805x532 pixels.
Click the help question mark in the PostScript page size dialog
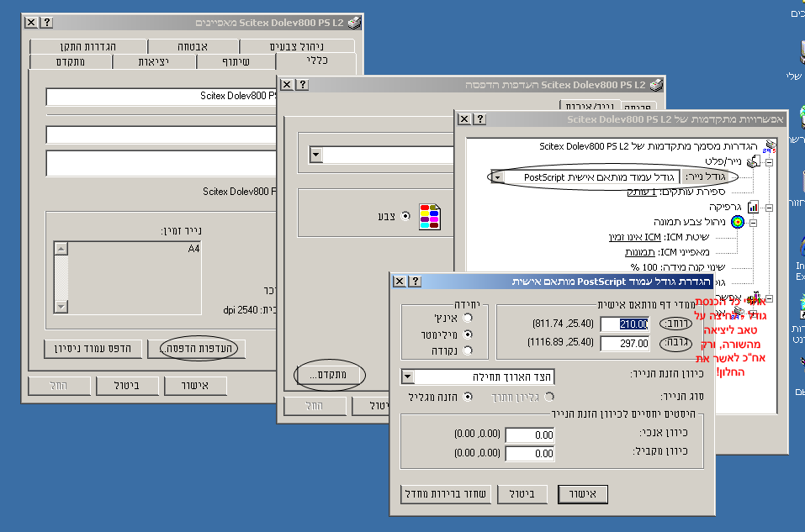(x=415, y=282)
